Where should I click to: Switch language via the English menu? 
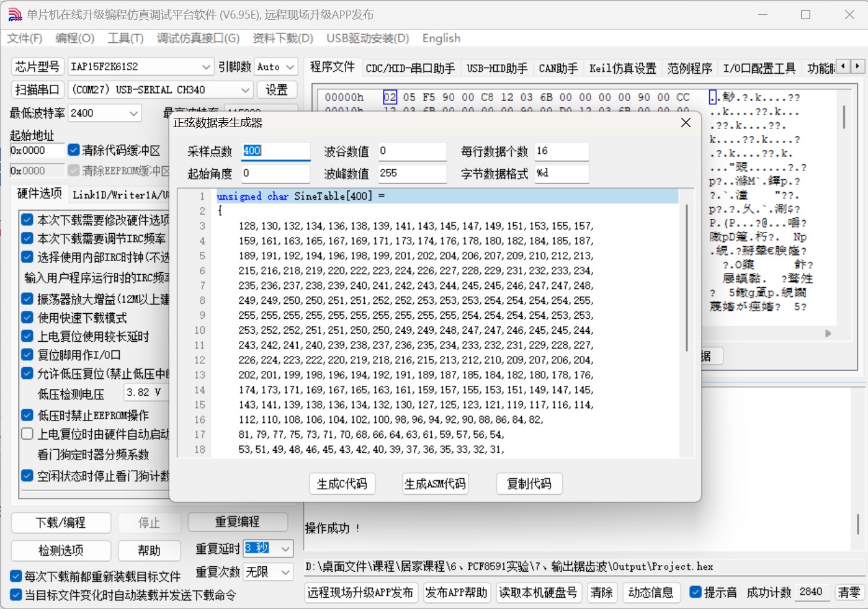tap(441, 38)
